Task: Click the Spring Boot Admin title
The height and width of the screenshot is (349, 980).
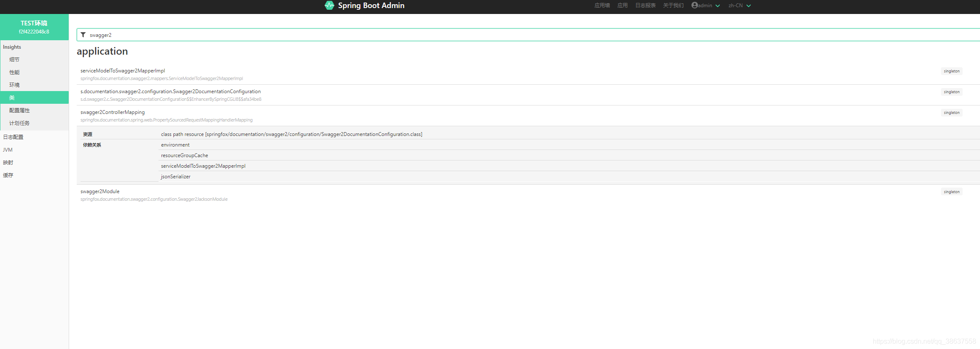Action: 371,6
